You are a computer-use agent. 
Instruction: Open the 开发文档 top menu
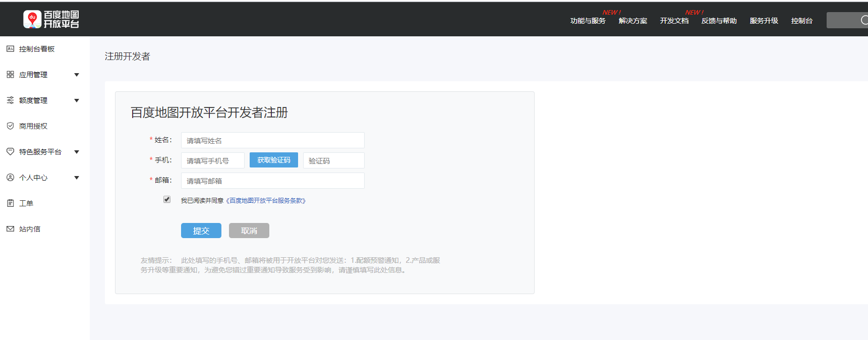pos(674,21)
